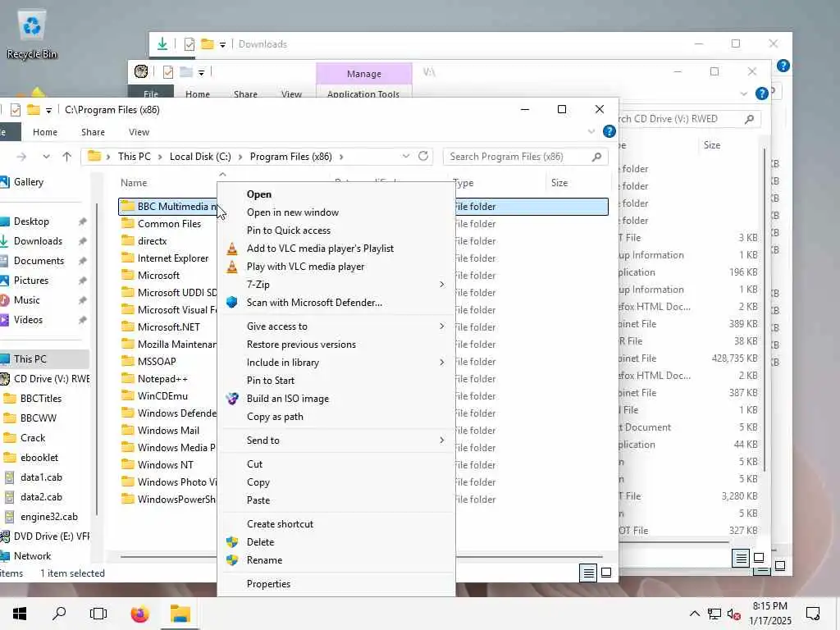The width and height of the screenshot is (840, 630).
Task: Select the WinCDEmu folder
Action: pos(162,396)
